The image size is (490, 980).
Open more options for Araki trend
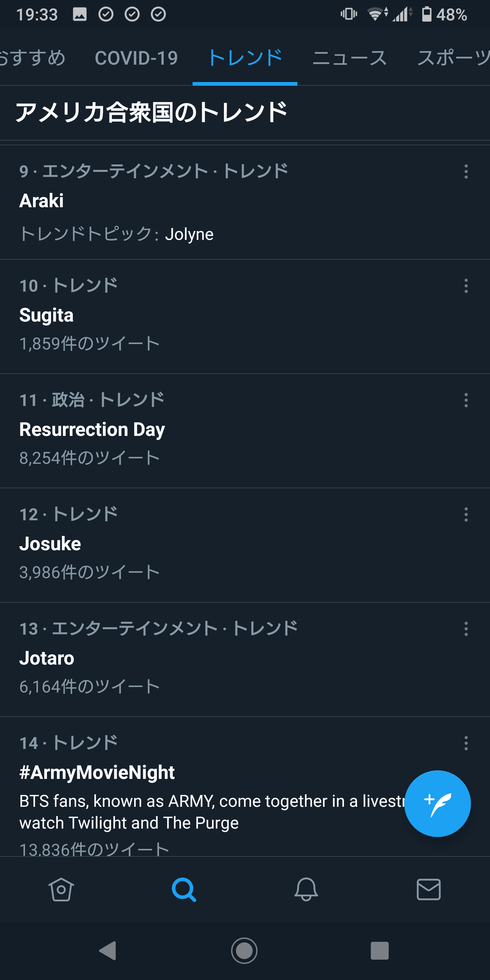pos(466,171)
